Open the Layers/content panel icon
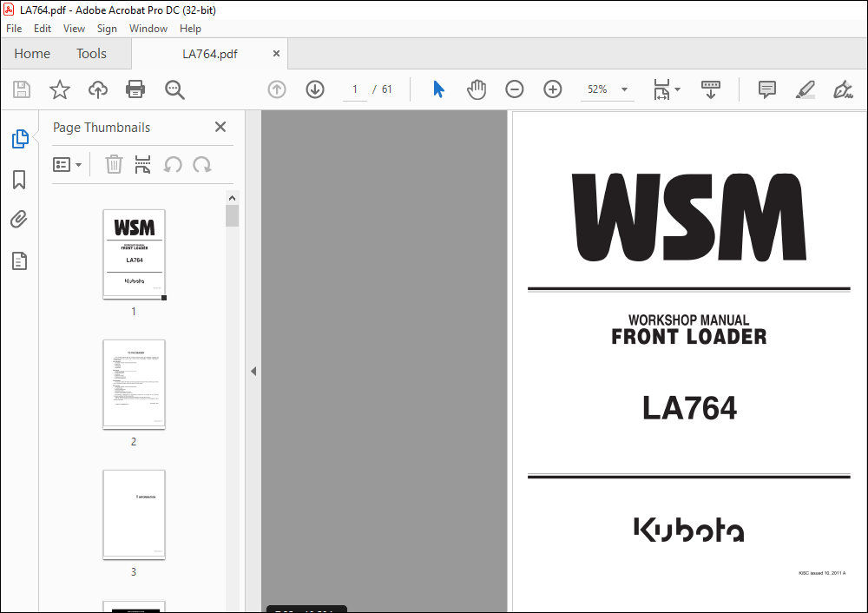Screen dimensions: 868x613 point(19,260)
